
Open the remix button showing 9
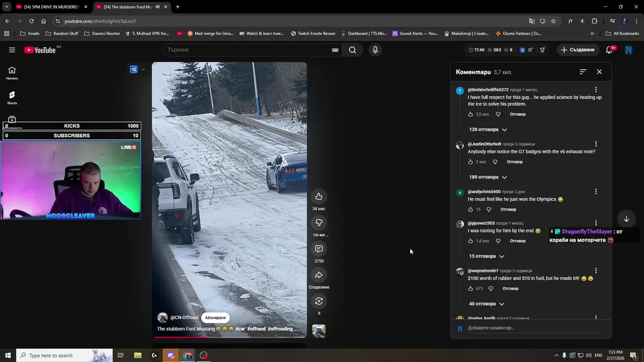coord(318,301)
